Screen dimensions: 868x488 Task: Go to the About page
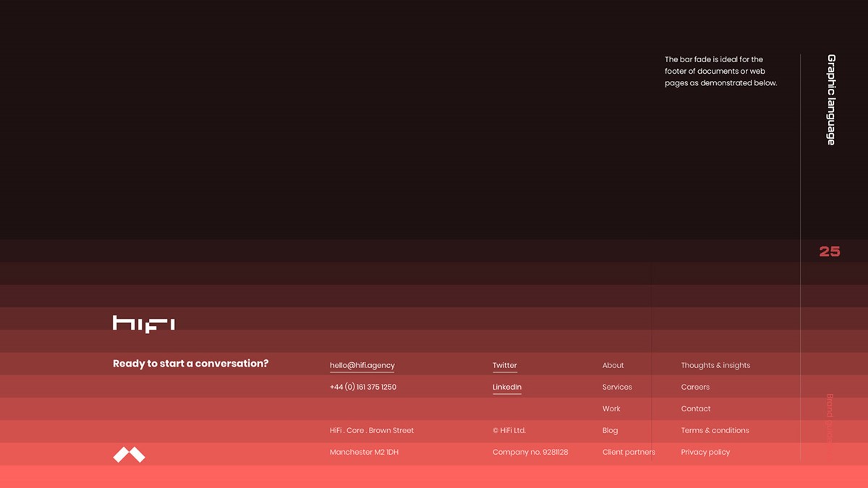[x=613, y=366]
